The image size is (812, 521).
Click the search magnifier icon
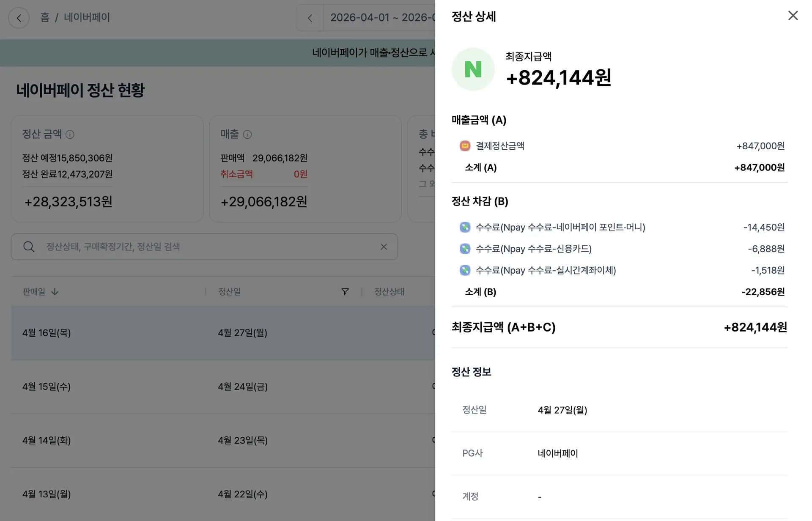tap(29, 247)
